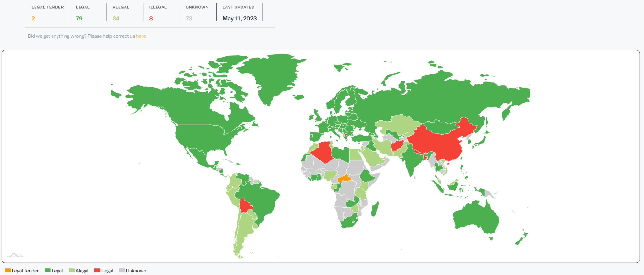Toggle the Legal legend item

[x=53, y=271]
